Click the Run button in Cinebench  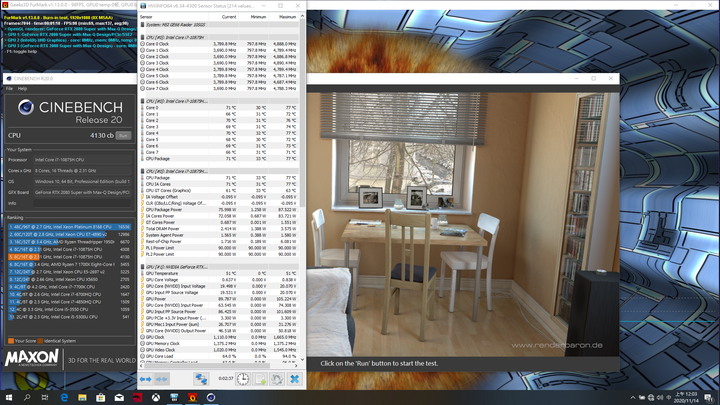pos(123,135)
